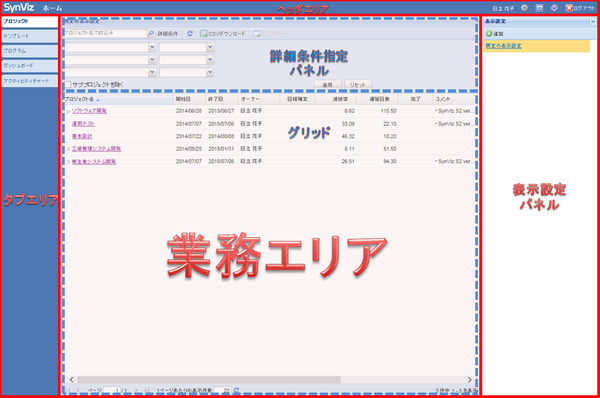Add a display setting with the green 追加 icon
Screen dimensions: 600x398
[489, 34]
